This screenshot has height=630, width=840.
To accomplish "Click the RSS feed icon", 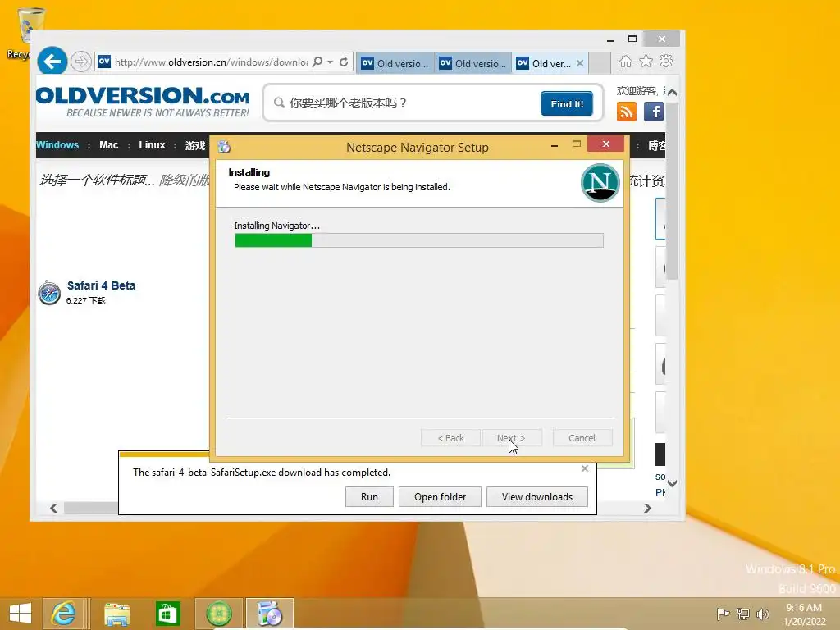I will point(626,112).
